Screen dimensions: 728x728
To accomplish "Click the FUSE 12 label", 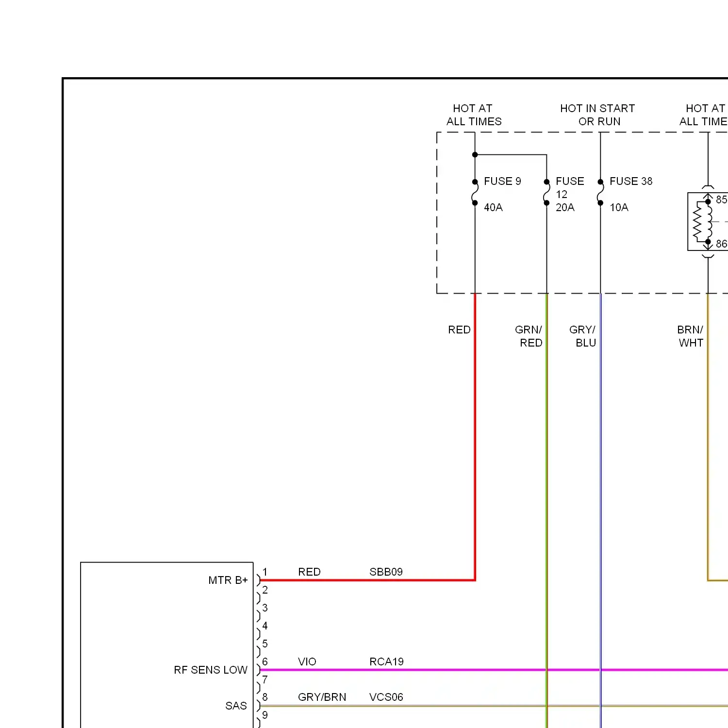I will click(570, 187).
